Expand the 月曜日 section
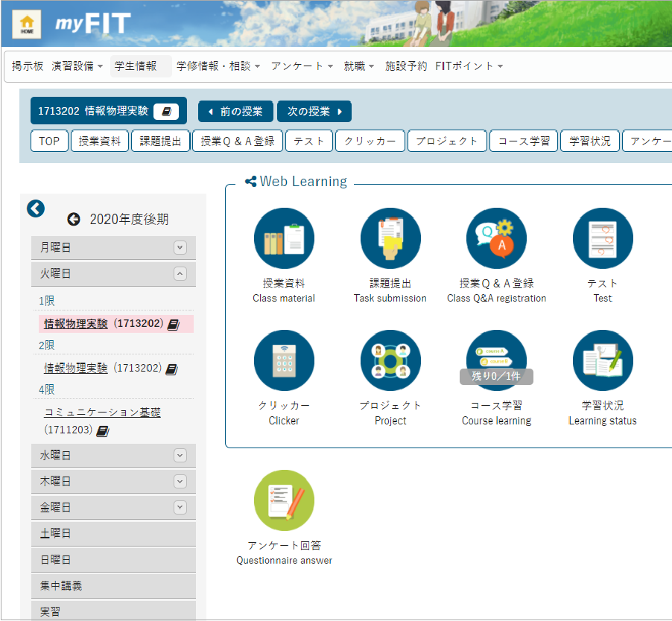This screenshot has height=621, width=672. click(180, 248)
